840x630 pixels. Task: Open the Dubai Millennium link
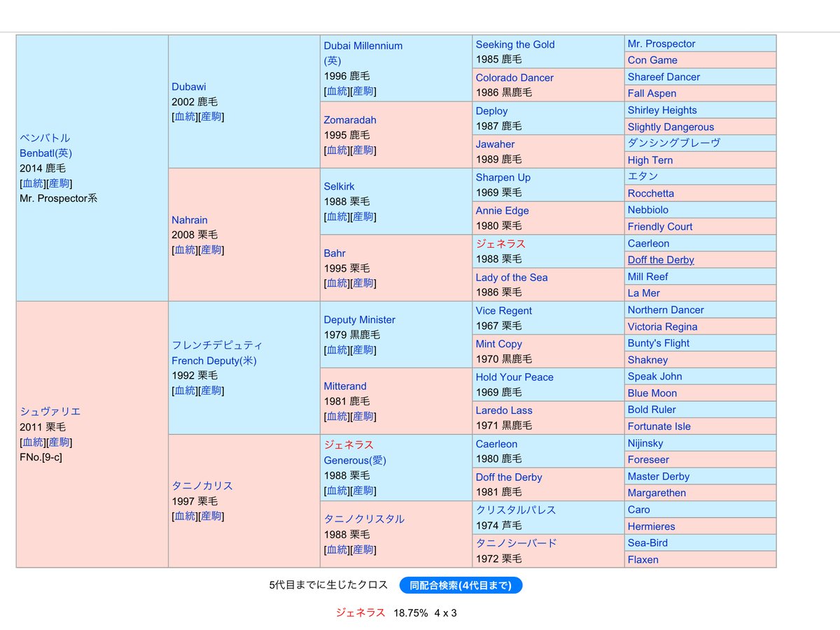[x=363, y=46]
